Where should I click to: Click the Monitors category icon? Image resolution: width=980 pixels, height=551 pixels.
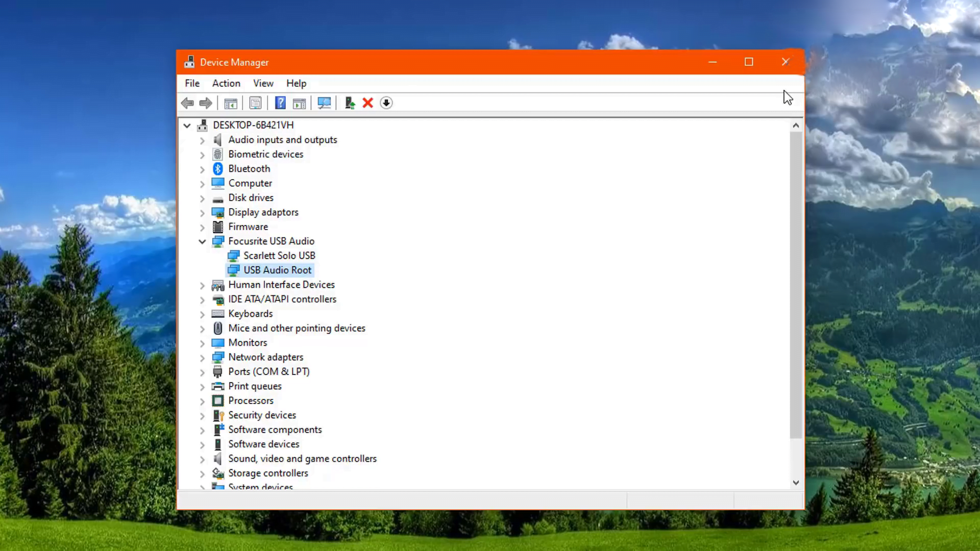point(218,343)
